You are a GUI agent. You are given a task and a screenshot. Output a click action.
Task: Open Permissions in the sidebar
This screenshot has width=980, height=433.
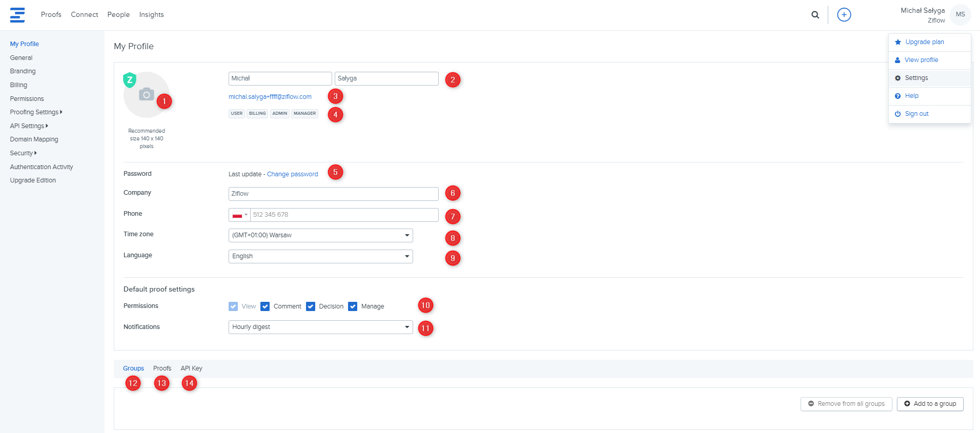[x=27, y=99]
